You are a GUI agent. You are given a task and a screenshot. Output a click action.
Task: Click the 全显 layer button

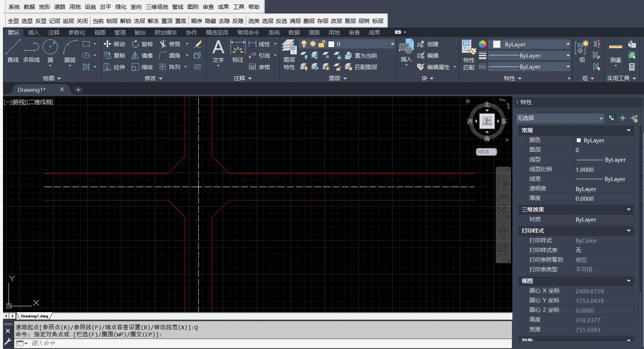(x=13, y=21)
